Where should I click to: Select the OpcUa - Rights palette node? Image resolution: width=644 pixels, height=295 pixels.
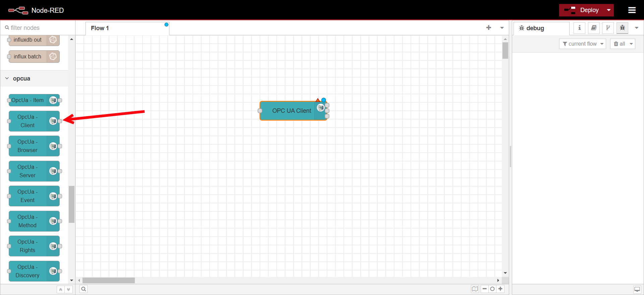click(34, 246)
